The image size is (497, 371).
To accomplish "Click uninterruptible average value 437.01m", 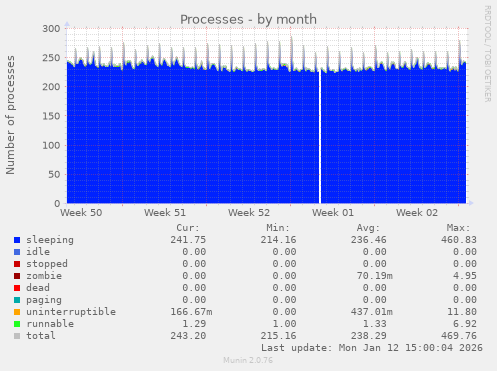I will pyautogui.click(x=371, y=312).
